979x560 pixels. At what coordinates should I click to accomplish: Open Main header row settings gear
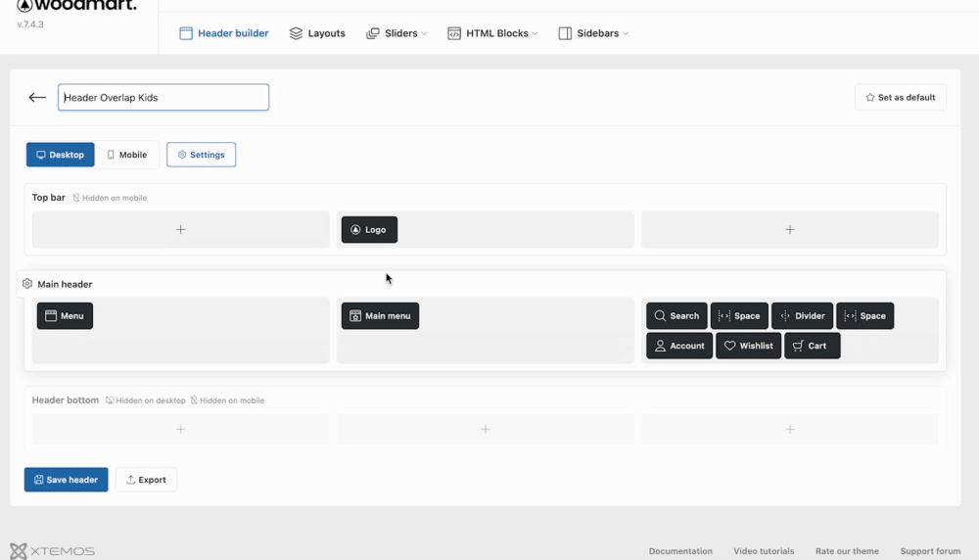(x=26, y=284)
